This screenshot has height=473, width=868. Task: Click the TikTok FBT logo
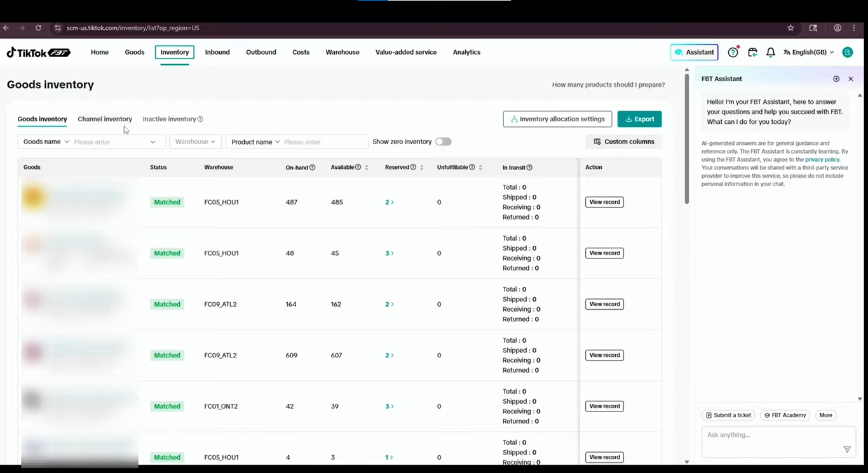click(39, 52)
